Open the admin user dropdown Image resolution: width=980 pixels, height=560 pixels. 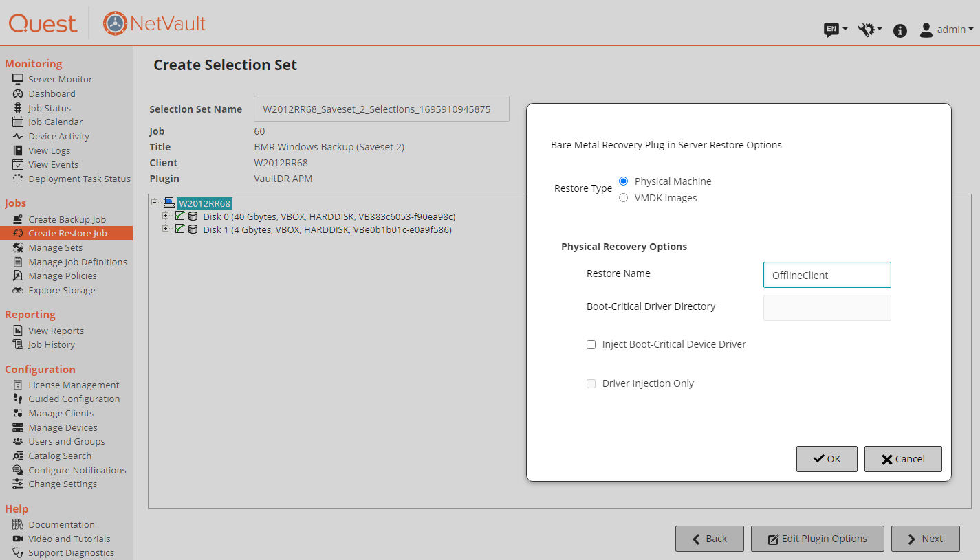[x=947, y=30]
